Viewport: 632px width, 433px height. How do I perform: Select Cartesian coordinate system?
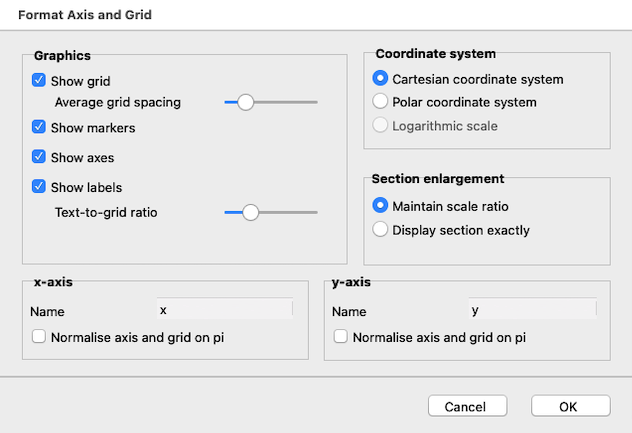pos(380,78)
